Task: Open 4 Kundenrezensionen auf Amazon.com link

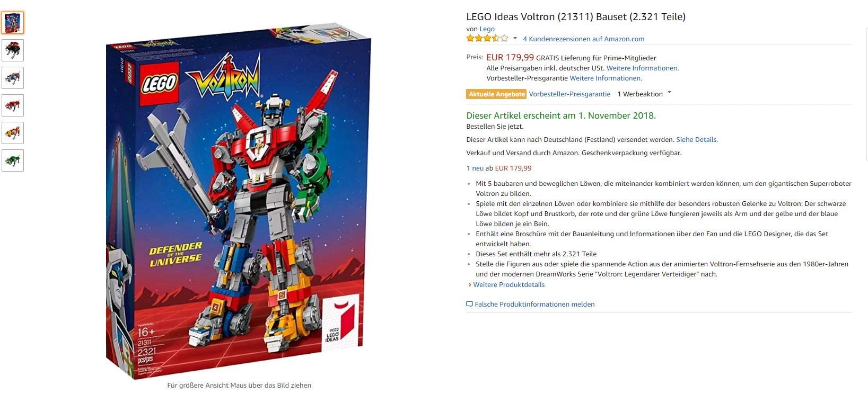Action: point(583,39)
